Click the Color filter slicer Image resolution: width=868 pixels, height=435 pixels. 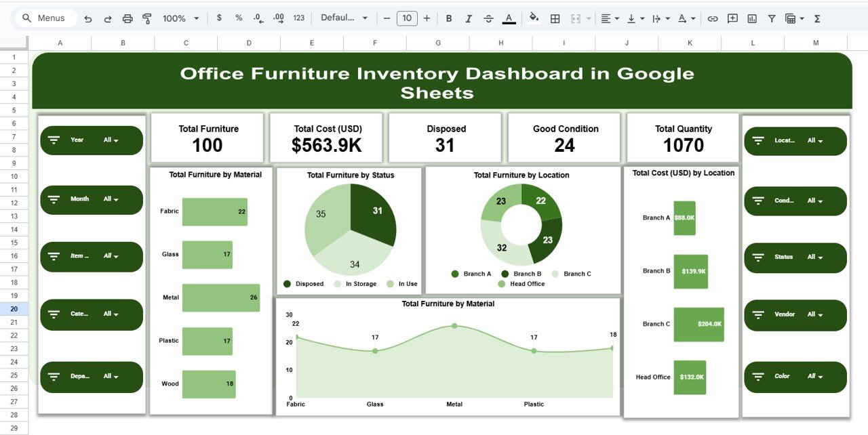(x=795, y=377)
